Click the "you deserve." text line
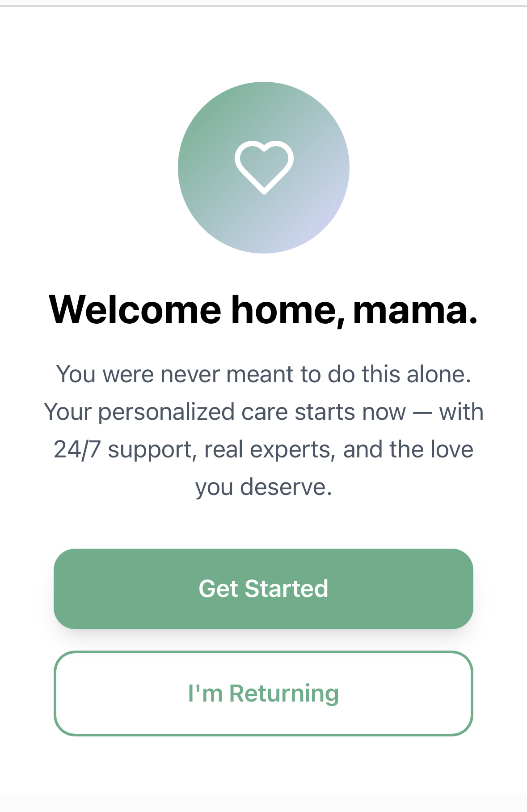This screenshot has width=527, height=812. [264, 487]
